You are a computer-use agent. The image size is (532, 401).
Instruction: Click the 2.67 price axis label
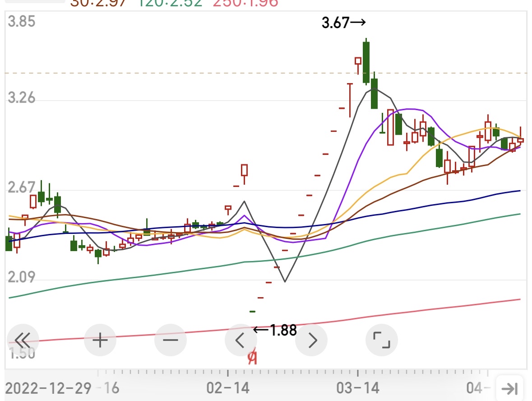(21, 187)
